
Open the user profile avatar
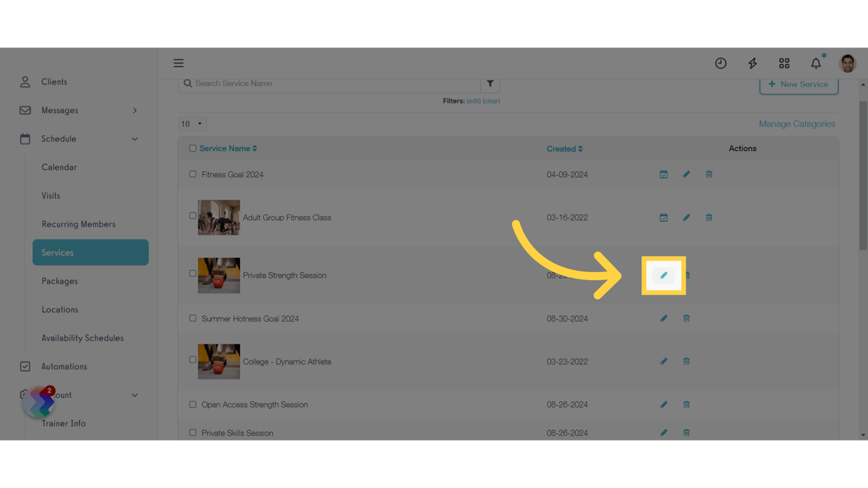(x=848, y=63)
